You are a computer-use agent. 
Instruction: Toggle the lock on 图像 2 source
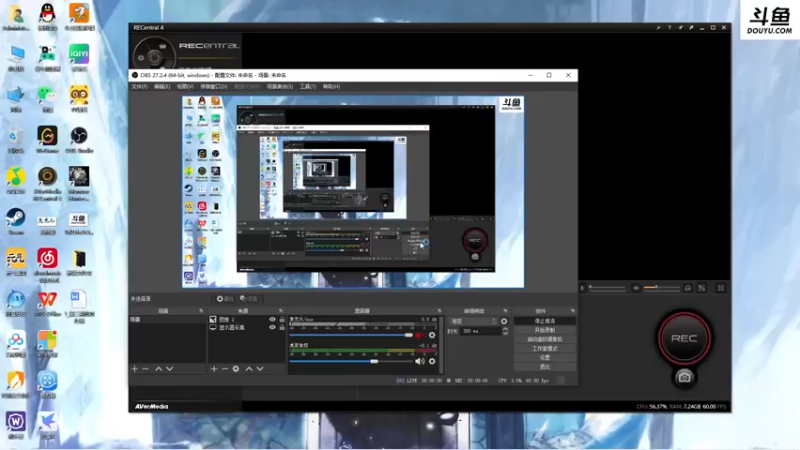282,319
